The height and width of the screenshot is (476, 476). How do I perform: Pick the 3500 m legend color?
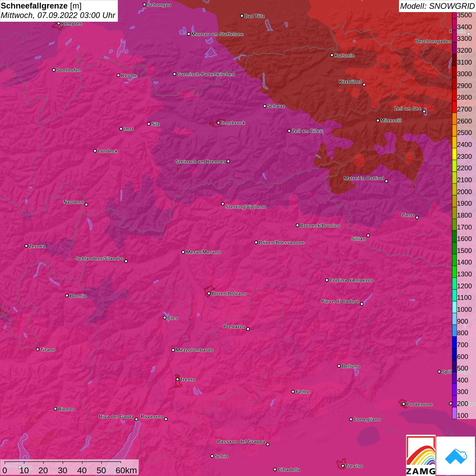coord(454,15)
